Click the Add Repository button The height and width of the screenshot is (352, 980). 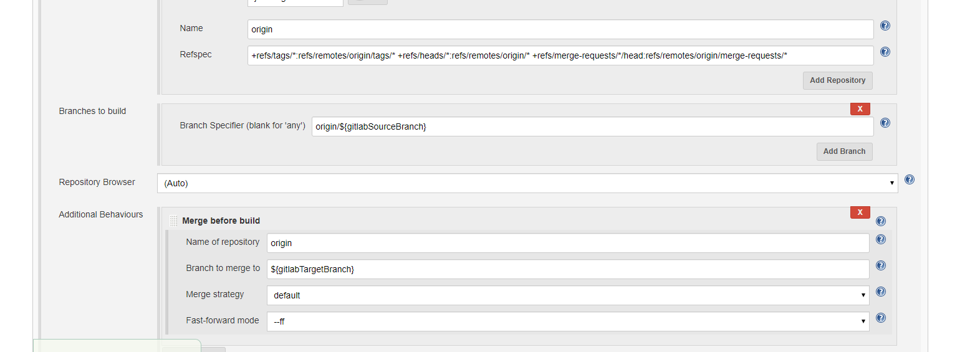pyautogui.click(x=837, y=80)
